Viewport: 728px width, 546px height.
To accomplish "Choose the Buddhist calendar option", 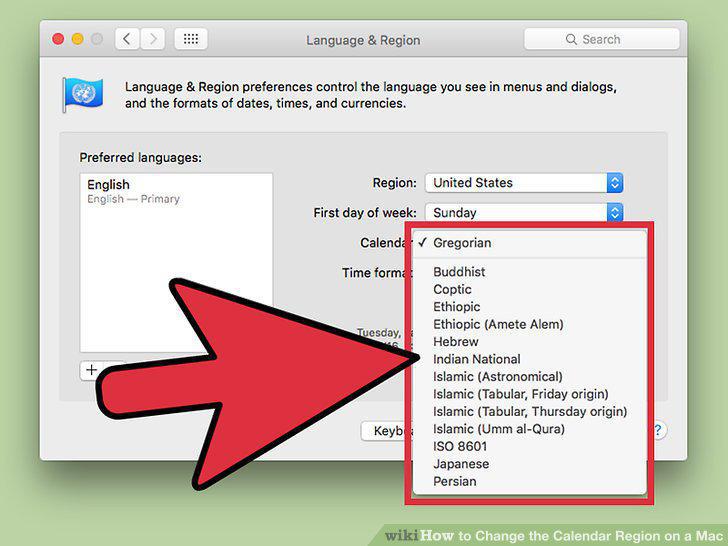I will coord(530,272).
